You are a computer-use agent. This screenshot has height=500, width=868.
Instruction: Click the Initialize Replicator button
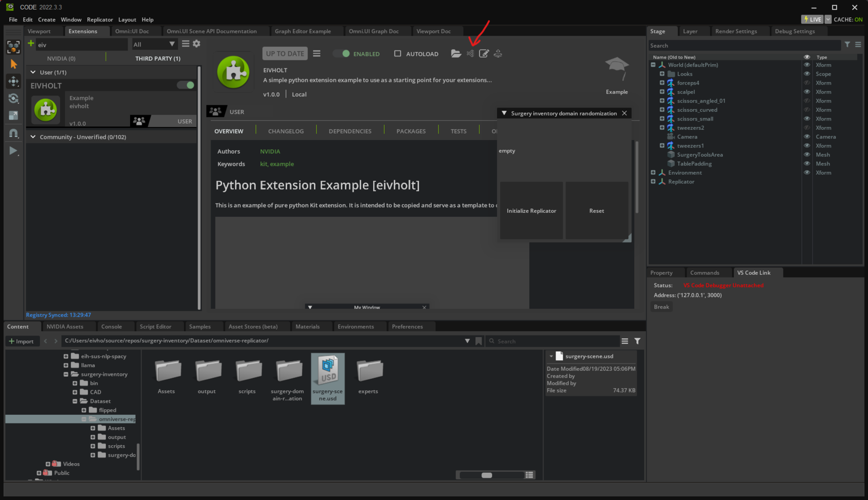[x=531, y=211]
